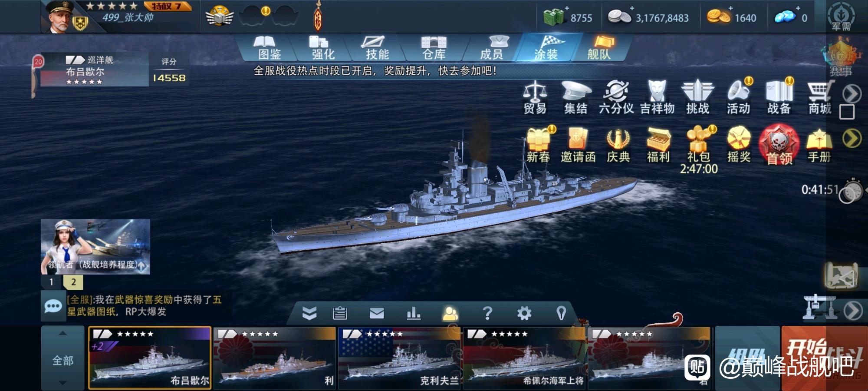The height and width of the screenshot is (391, 868).
Task: Open the 首领 boss skull icon
Action: point(779,145)
